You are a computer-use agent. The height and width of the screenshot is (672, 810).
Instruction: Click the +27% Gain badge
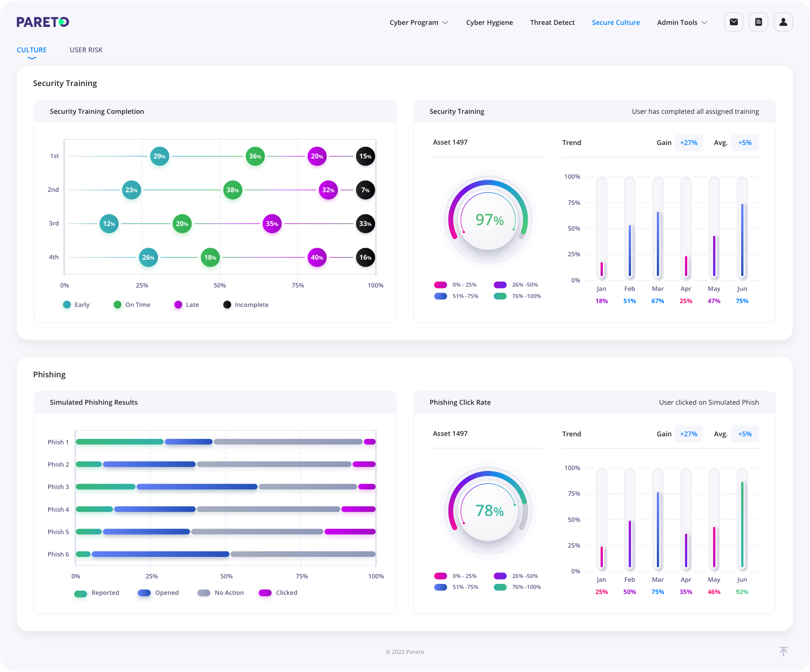(x=688, y=142)
